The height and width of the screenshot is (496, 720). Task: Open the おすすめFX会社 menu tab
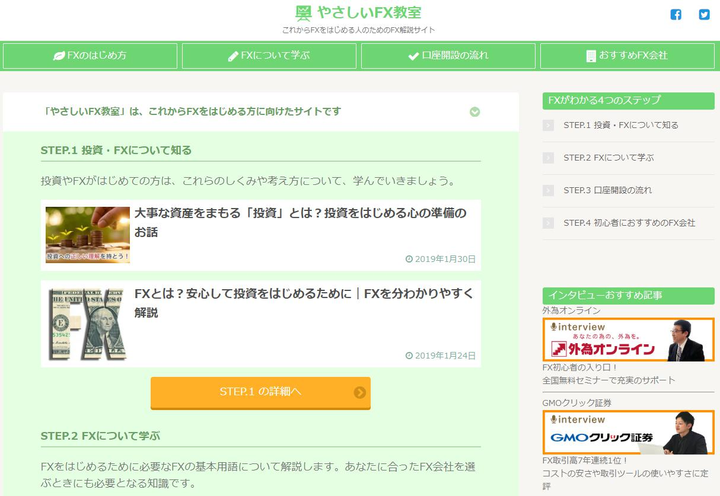627,56
